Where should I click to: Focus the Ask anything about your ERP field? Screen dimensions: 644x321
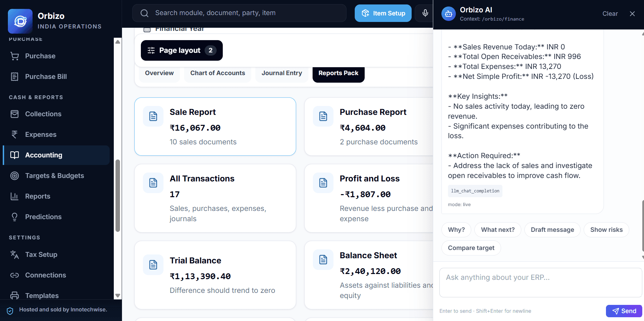tap(540, 283)
